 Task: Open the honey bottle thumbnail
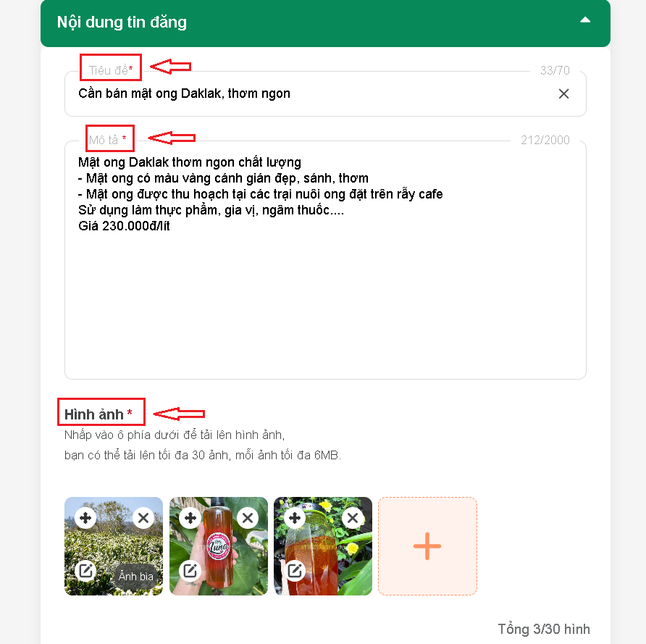[219, 546]
